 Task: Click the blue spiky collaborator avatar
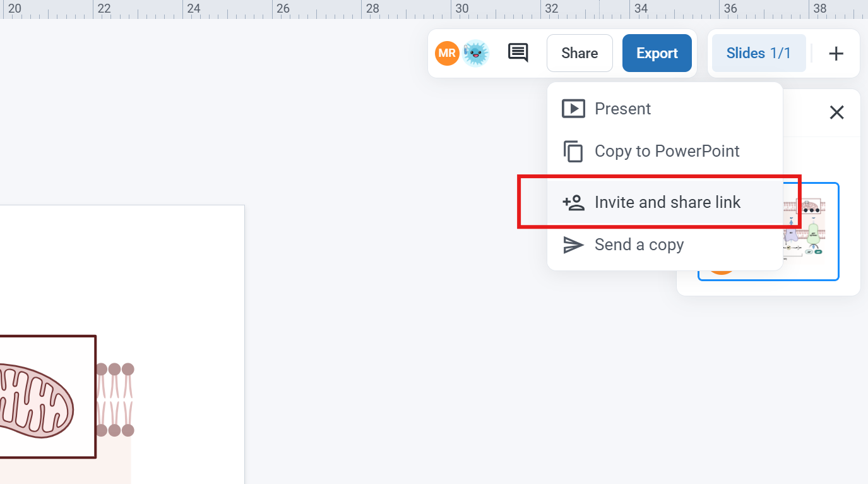pyautogui.click(x=475, y=53)
